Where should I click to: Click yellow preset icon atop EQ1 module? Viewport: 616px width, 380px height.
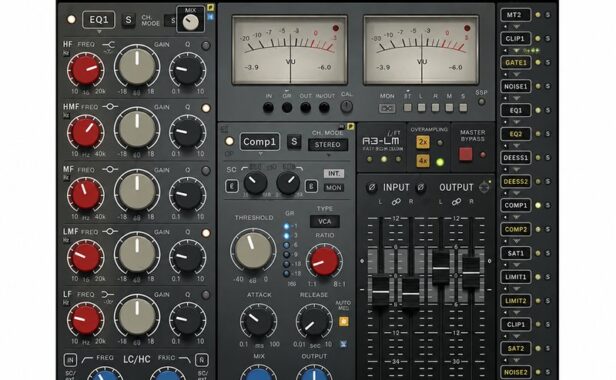[x=211, y=7]
